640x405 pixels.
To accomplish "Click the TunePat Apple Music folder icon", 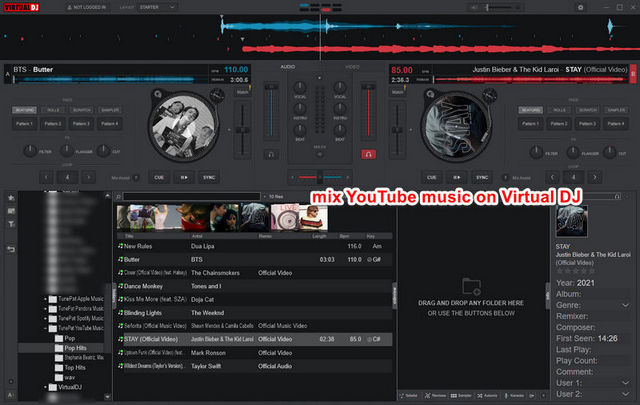I will coord(53,299).
